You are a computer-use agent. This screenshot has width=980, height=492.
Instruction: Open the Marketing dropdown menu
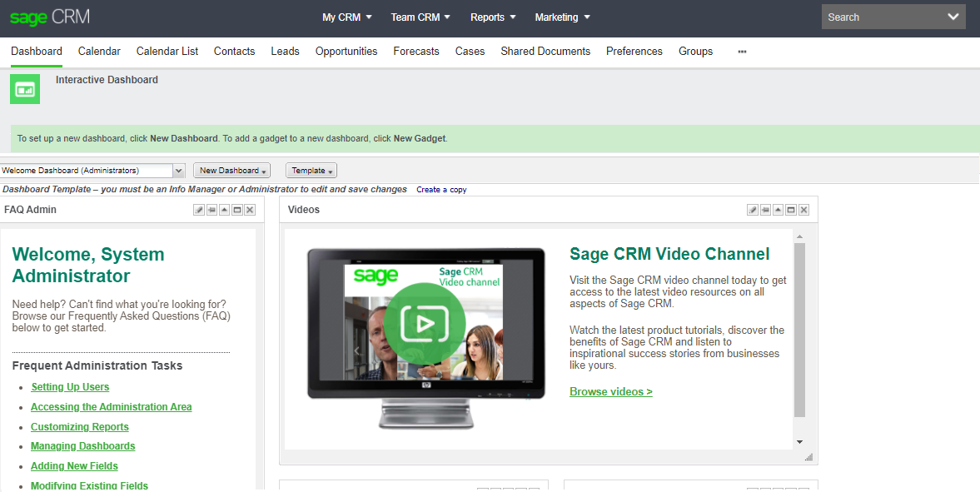tap(563, 17)
